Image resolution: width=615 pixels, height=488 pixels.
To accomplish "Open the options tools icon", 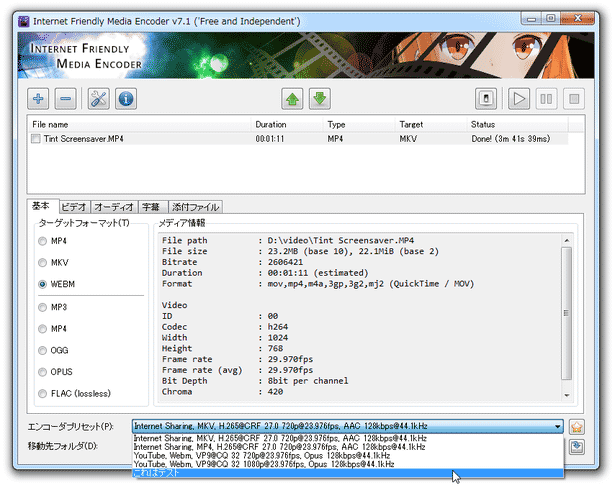I will click(x=98, y=98).
